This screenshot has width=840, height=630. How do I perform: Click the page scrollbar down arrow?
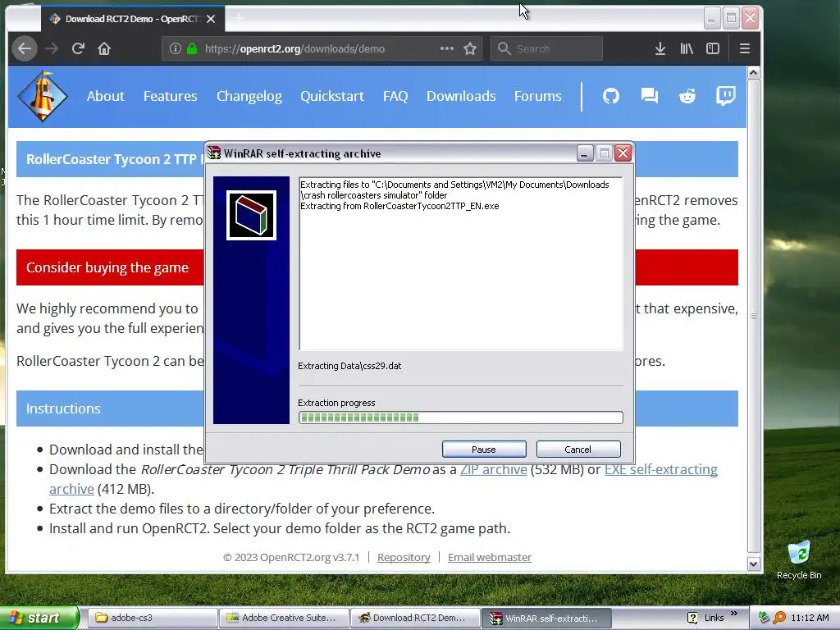point(753,564)
